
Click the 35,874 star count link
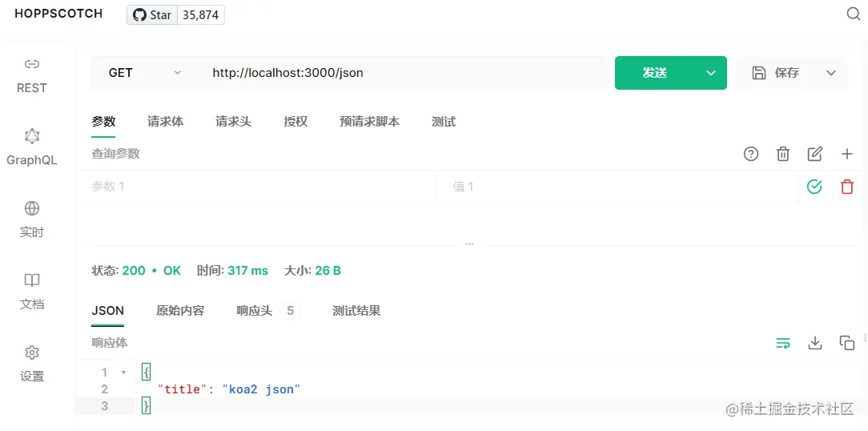tap(200, 15)
